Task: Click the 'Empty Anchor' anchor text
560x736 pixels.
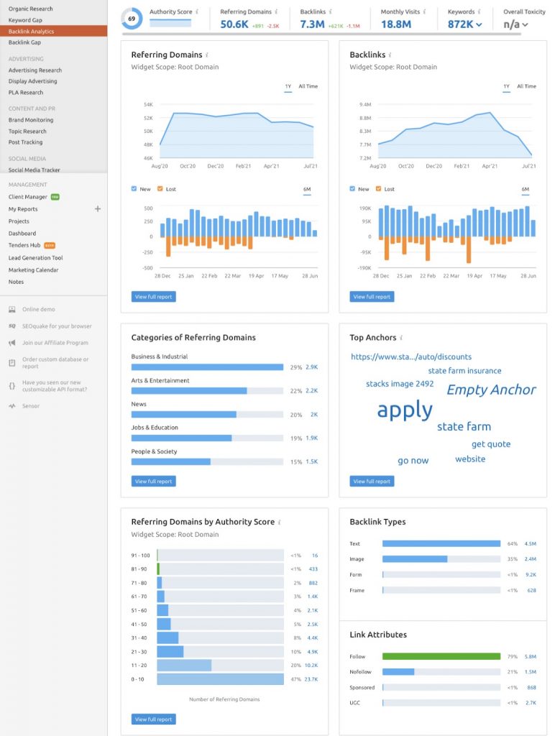Action: (491, 390)
